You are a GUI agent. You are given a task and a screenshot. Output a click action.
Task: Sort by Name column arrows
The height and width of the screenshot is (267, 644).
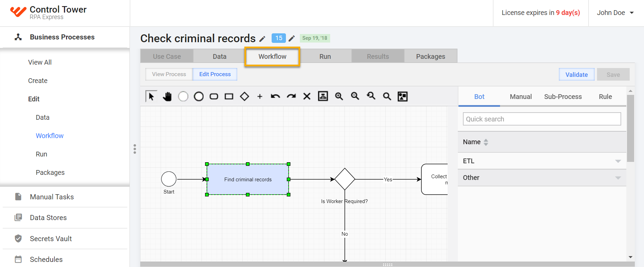(486, 142)
